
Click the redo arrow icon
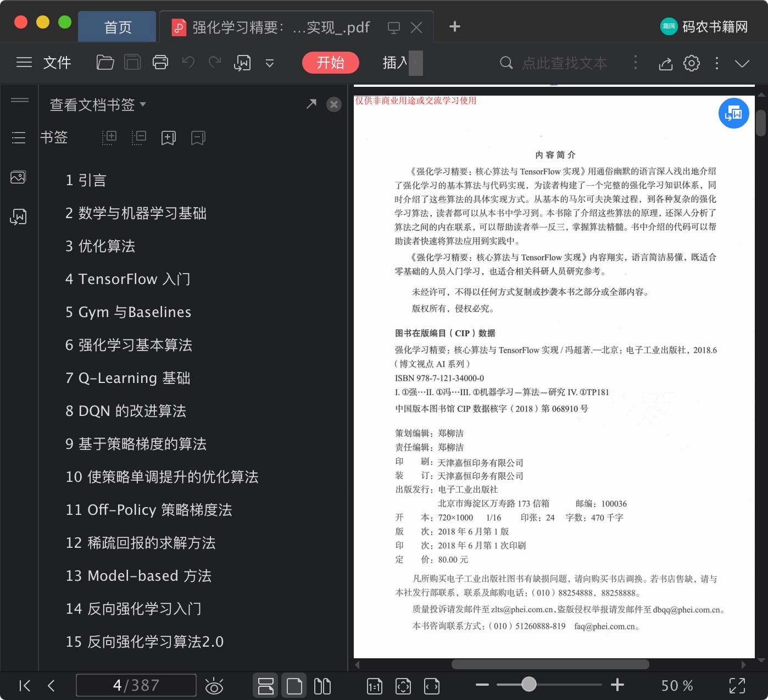(215, 63)
